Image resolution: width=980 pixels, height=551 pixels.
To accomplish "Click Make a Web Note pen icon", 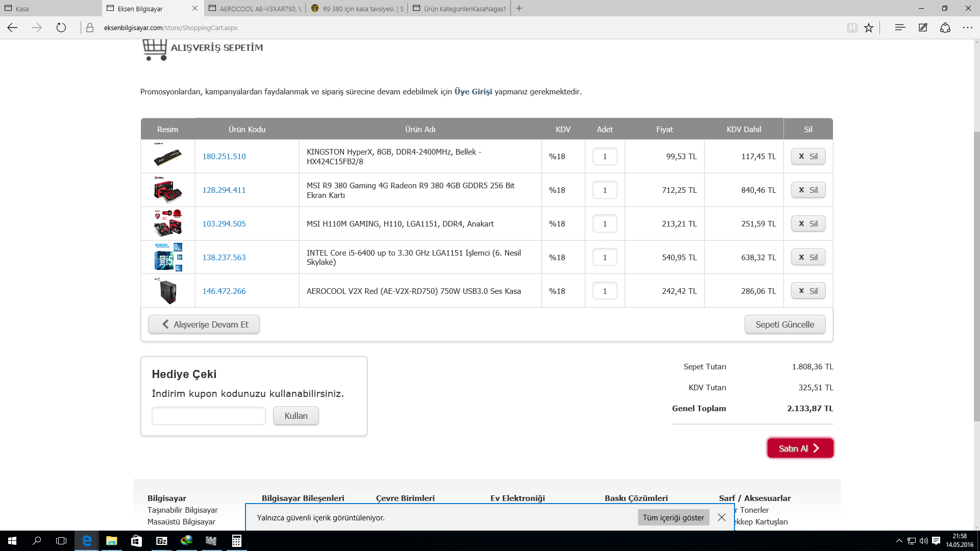I will pos(923,28).
